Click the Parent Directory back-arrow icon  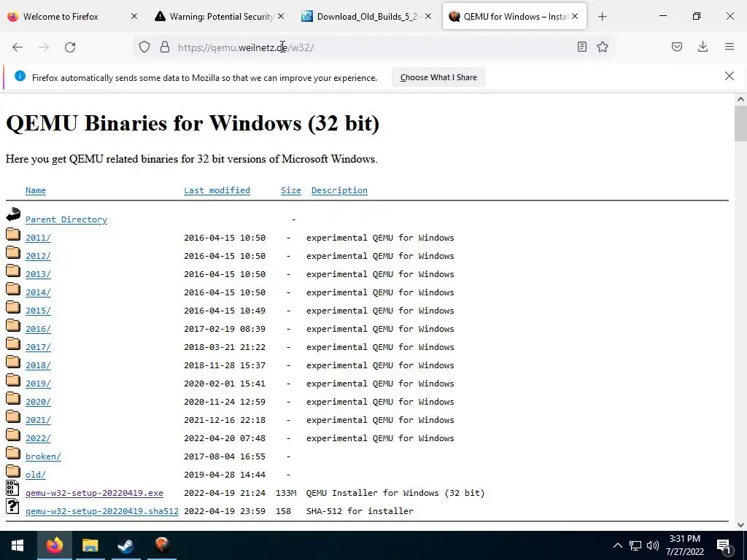pyautogui.click(x=13, y=215)
